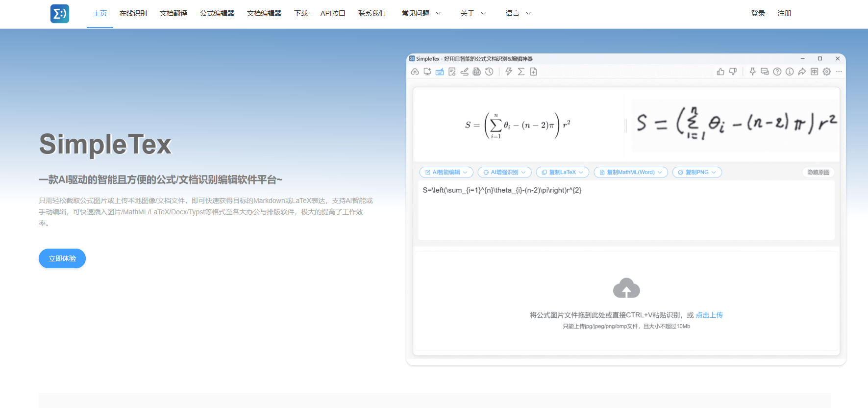Click the share arrow icon

pyautogui.click(x=802, y=72)
